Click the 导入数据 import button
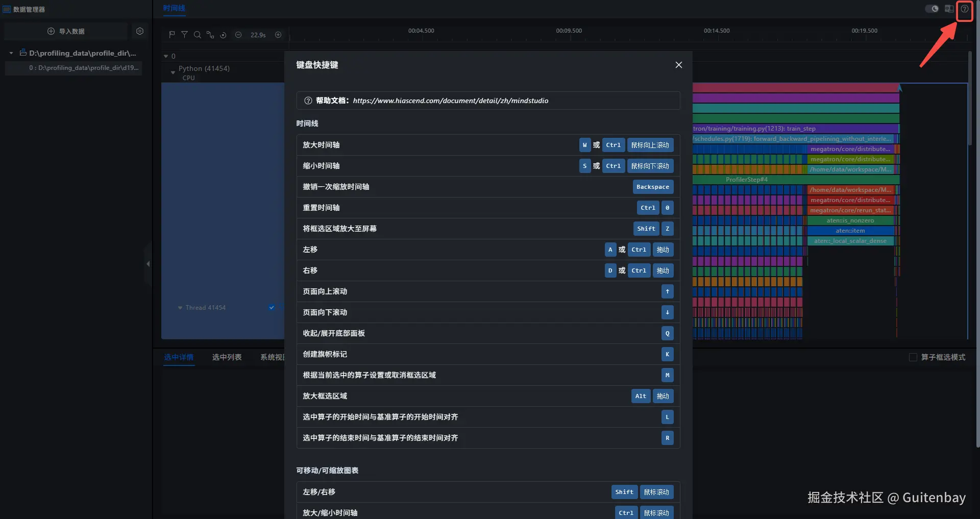This screenshot has width=980, height=519. point(66,31)
